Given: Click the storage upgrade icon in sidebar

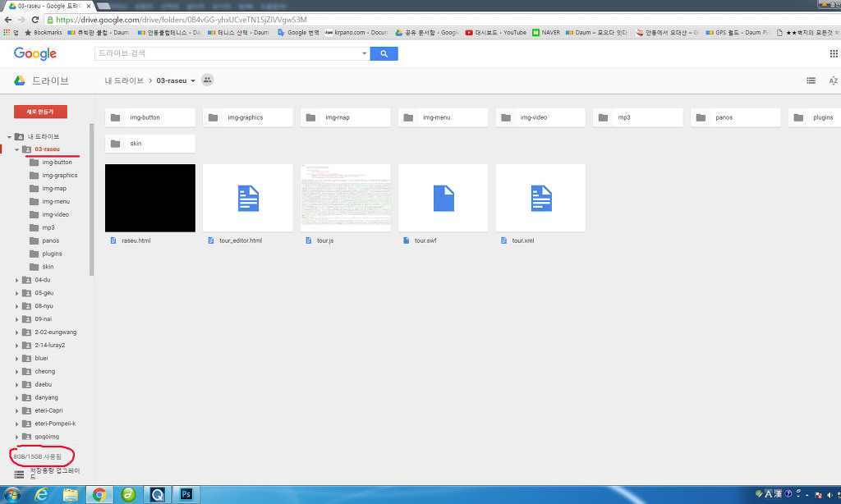Looking at the screenshot, I should tap(19, 474).
